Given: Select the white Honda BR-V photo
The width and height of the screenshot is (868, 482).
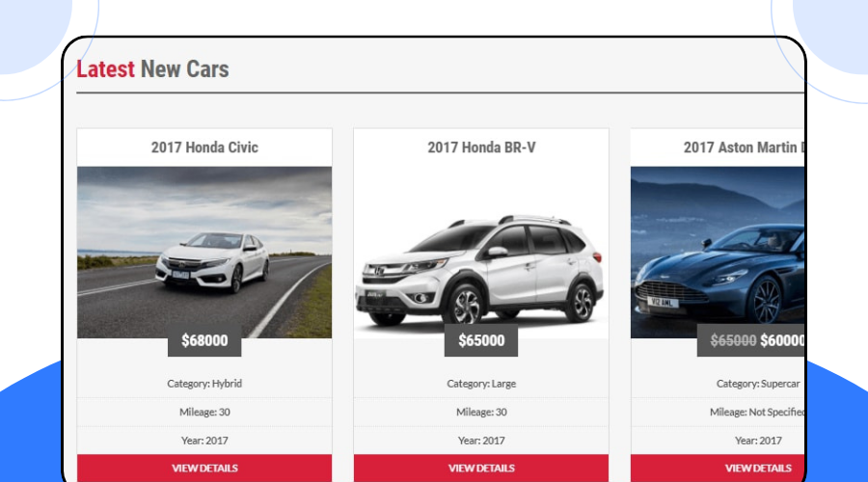Looking at the screenshot, I should (481, 253).
